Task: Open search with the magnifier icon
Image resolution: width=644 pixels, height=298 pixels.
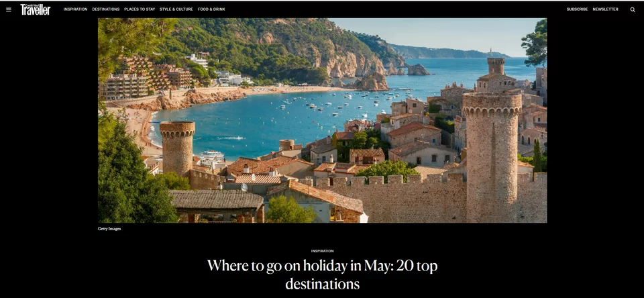Action: (x=633, y=9)
